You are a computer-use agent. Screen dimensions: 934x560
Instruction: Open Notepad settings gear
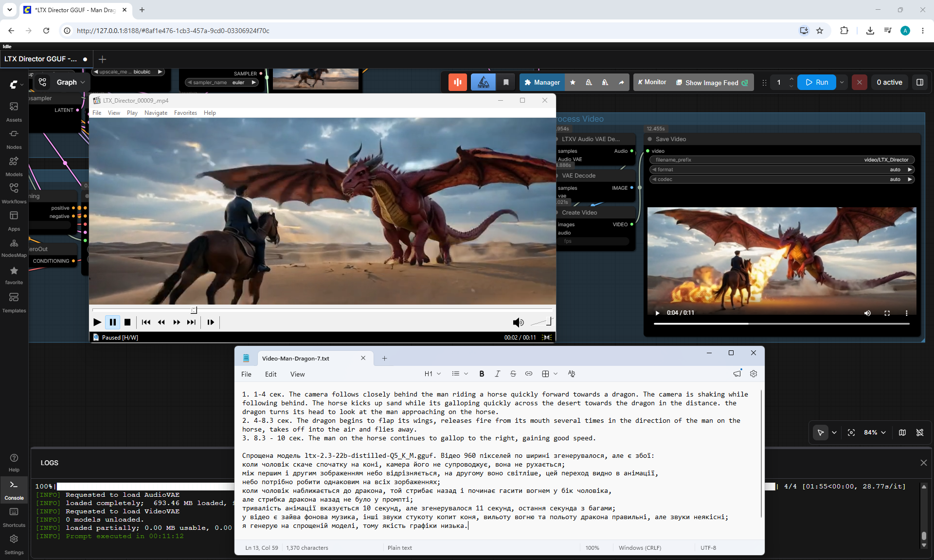tap(754, 374)
